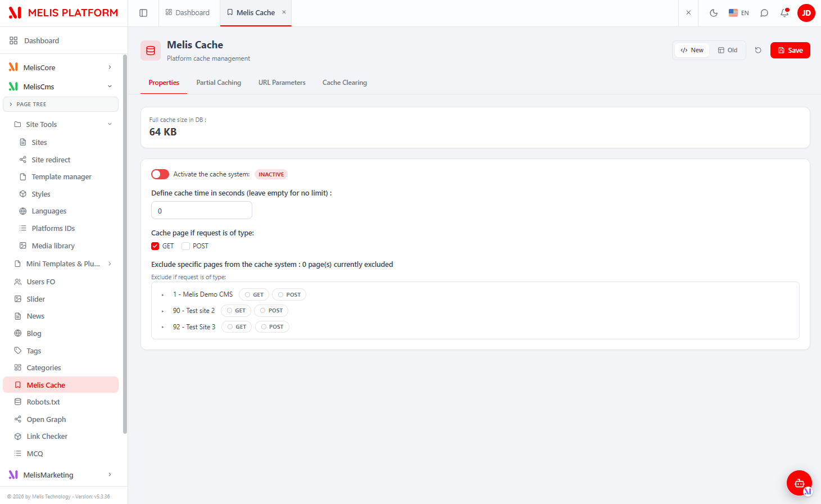821x504 pixels.
Task: Toggle the sidebar collapse icon
Action: pos(143,13)
